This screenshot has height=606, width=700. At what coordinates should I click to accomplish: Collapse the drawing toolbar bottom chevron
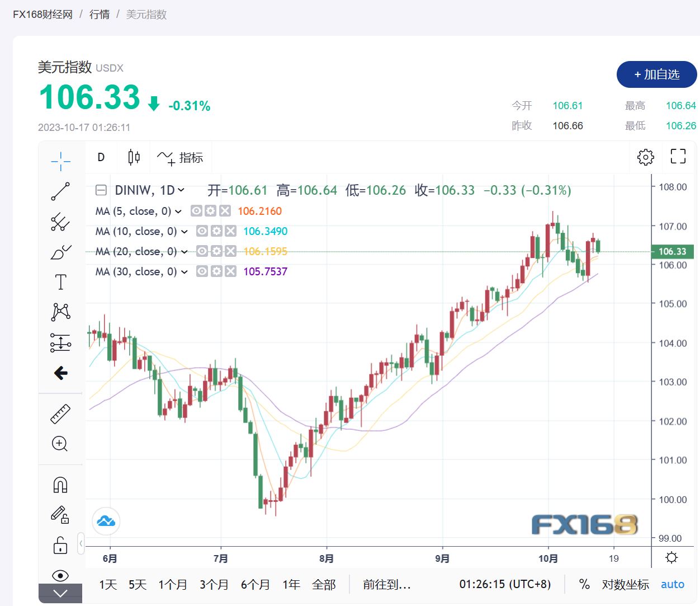coord(60,593)
